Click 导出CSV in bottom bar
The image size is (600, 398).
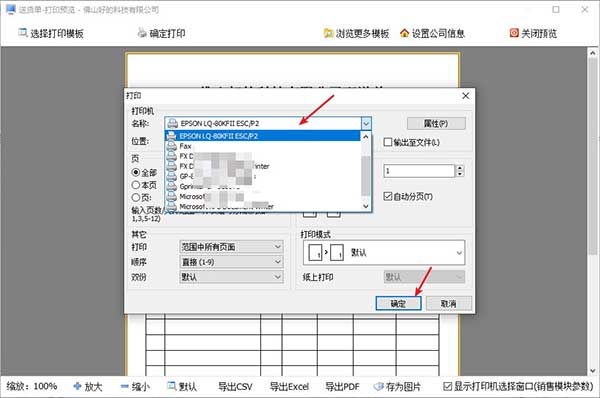tap(235, 387)
